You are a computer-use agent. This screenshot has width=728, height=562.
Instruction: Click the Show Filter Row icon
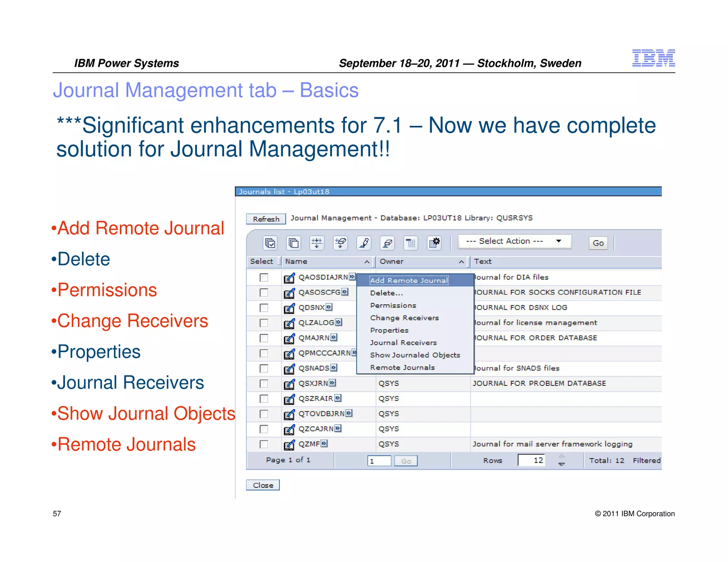tap(317, 243)
